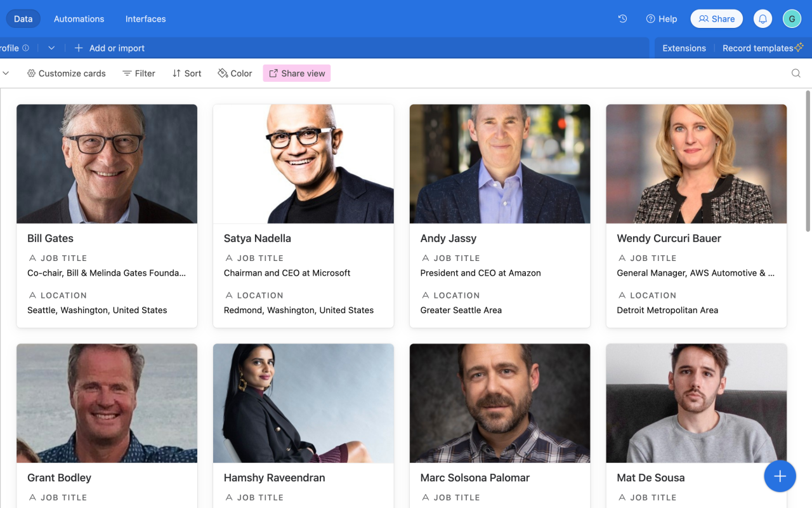Click Co-chair, Bill & Melinda Gates Foundation text

107,273
